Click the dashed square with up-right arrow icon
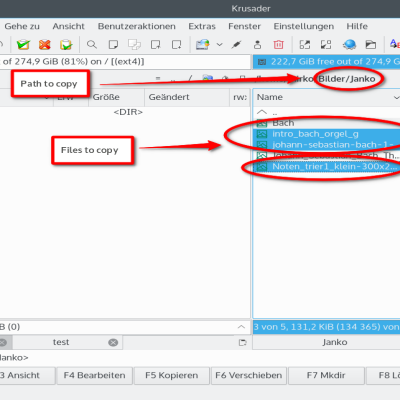The height and width of the screenshot is (400, 400). click(305, 44)
